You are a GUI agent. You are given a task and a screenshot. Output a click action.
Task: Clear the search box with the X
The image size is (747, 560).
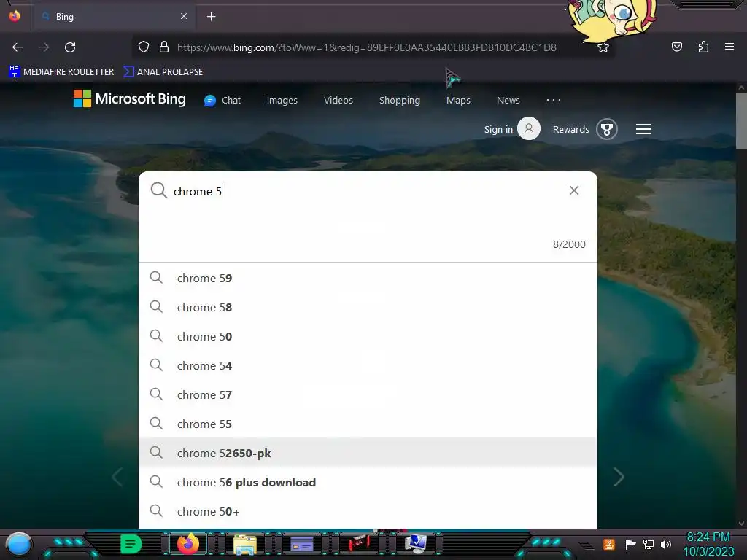[x=574, y=190]
